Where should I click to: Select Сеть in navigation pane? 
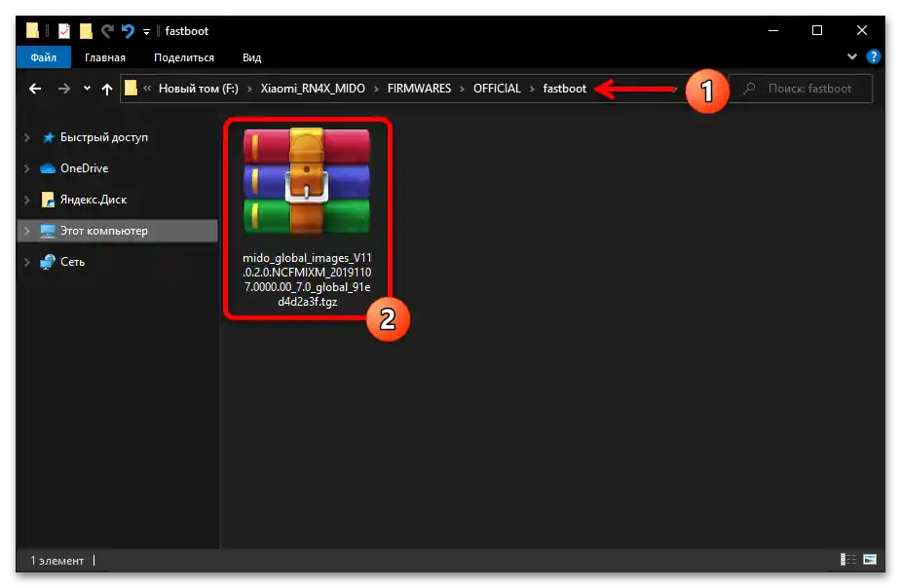pos(72,262)
